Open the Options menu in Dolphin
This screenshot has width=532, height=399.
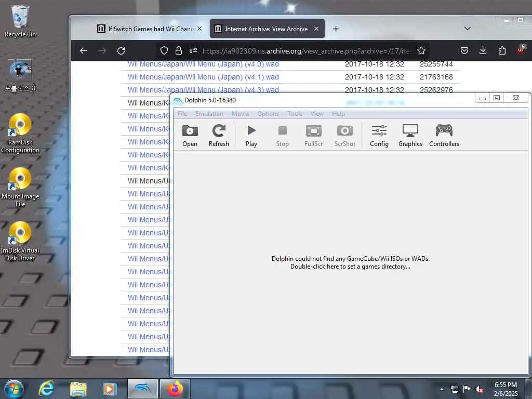[x=268, y=114]
